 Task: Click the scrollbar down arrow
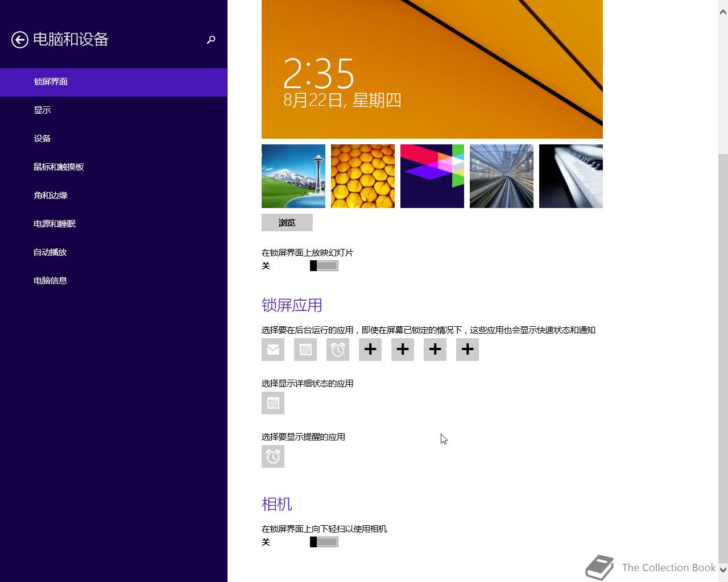click(x=723, y=569)
